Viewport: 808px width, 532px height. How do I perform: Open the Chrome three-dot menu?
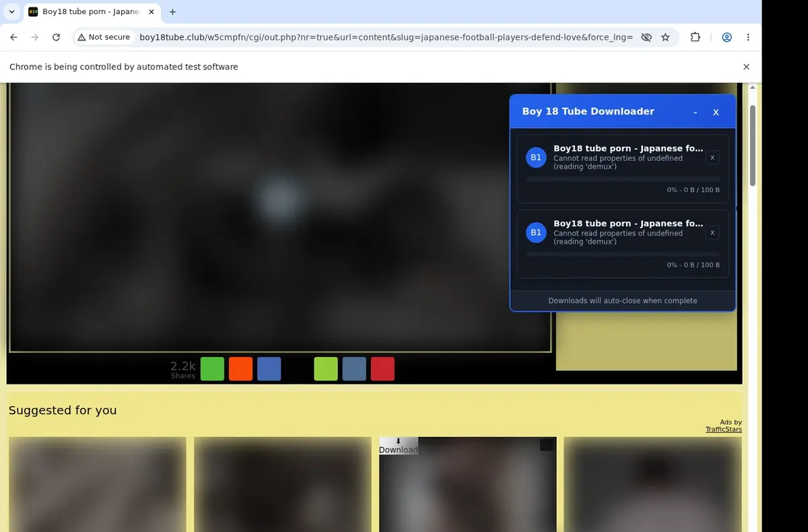tap(748, 37)
